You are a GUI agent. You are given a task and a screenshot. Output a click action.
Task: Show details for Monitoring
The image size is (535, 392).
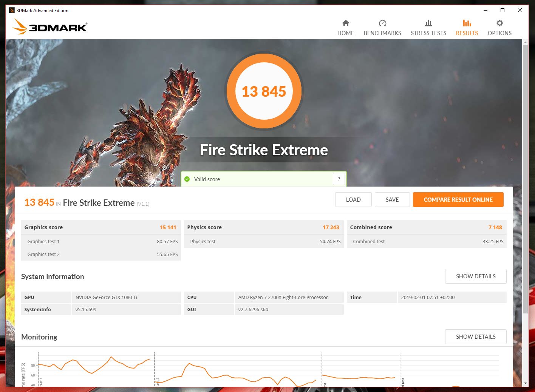(x=476, y=336)
